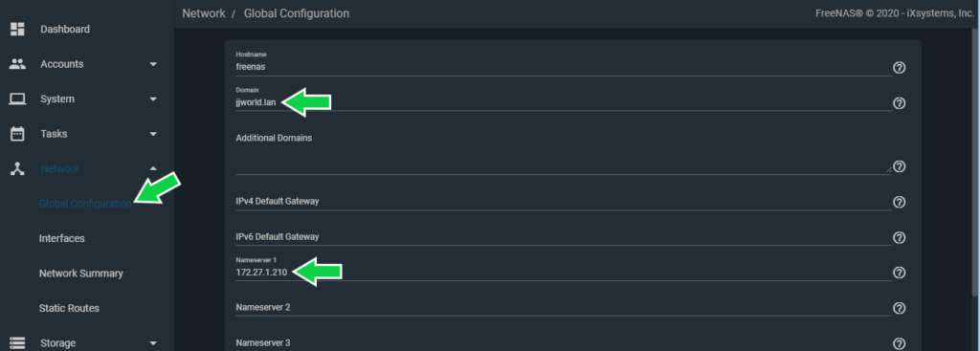Click the Additional Domains text area

coord(563,163)
